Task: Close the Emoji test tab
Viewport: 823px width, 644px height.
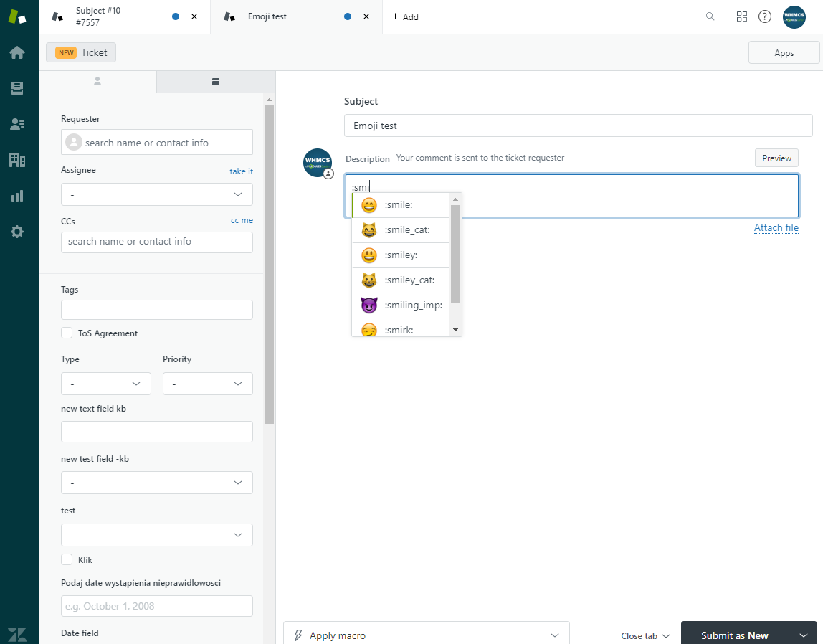Action: (366, 16)
